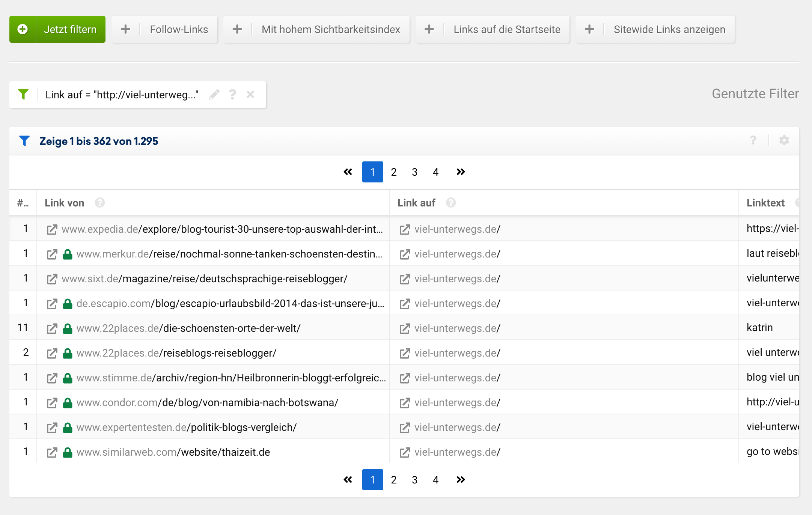Click the table help question mark beside the gear
812x515 pixels.
click(x=753, y=140)
